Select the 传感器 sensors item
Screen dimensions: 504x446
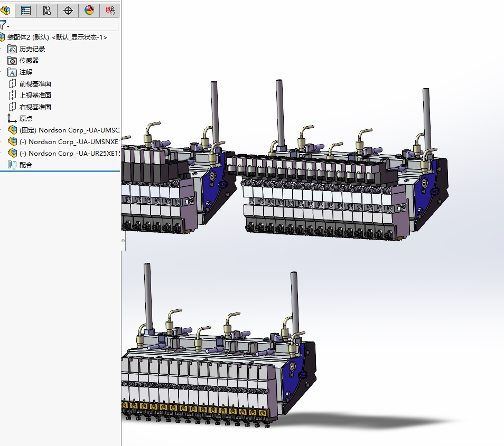click(x=29, y=60)
